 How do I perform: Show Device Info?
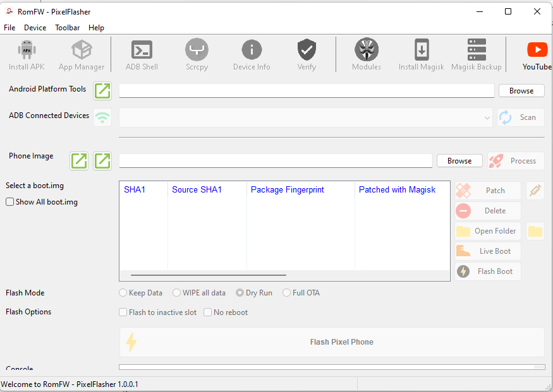click(251, 54)
